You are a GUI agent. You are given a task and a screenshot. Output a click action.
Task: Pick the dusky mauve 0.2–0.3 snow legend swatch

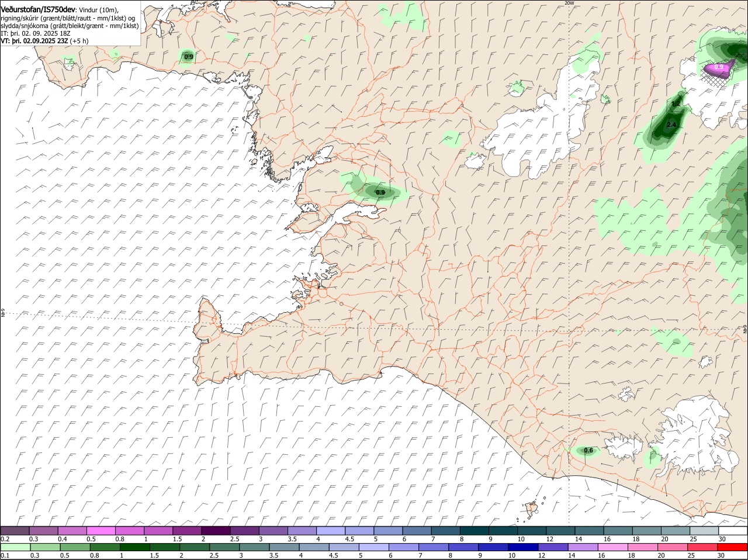(x=15, y=531)
